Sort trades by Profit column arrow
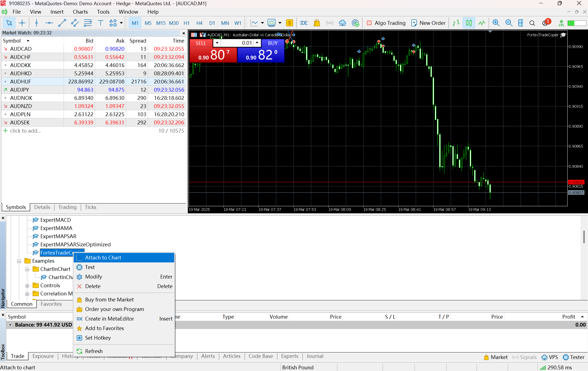The height and width of the screenshot is (371, 588). pyautogui.click(x=582, y=317)
